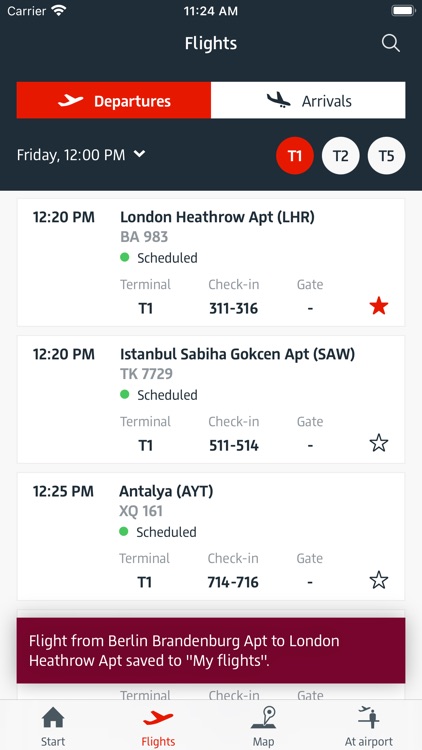Tap the landing plane icon in Arrivals
This screenshot has height=750, width=422.
coord(278,100)
